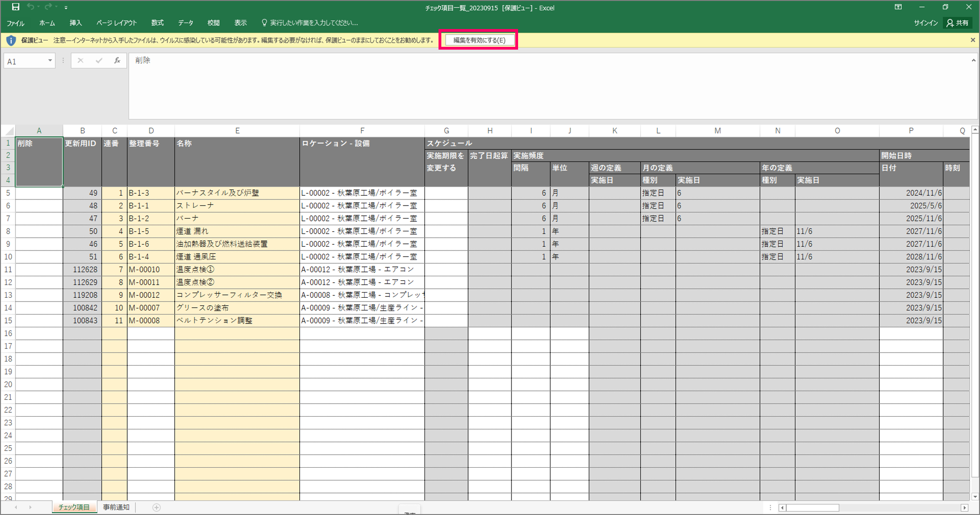The image size is (980, 515).
Task: Click the サインイン link
Action: [925, 23]
